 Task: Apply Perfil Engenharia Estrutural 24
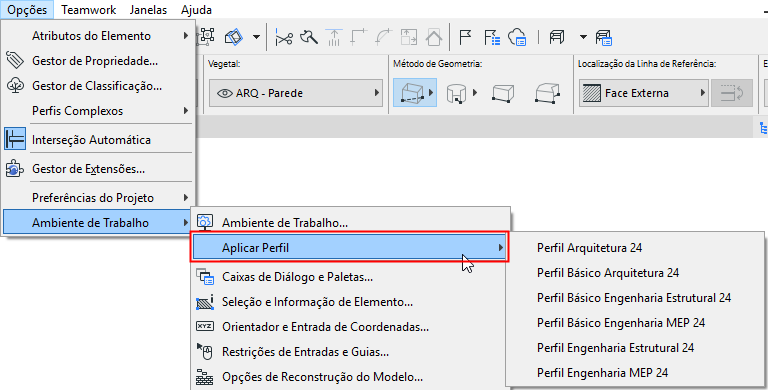636,347
